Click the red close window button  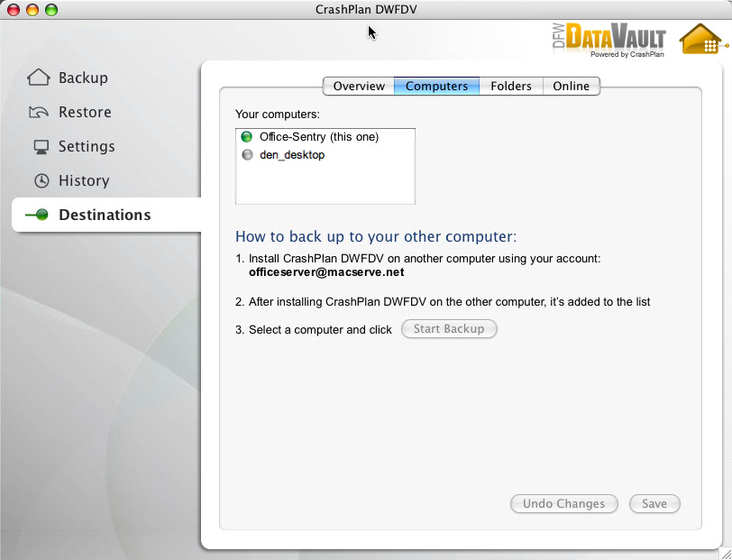point(14,10)
